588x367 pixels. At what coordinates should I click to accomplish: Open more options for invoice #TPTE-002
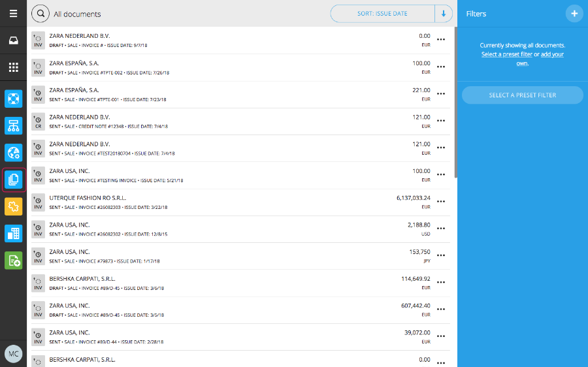click(441, 67)
